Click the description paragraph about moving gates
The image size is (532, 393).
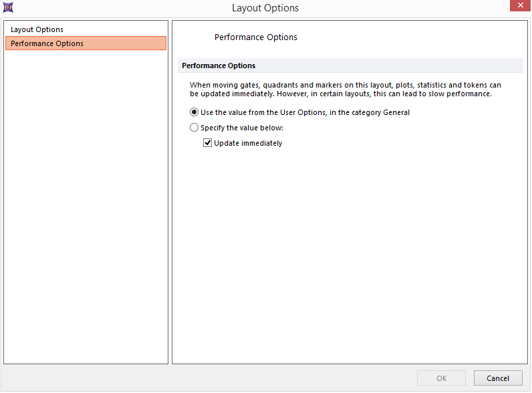click(345, 90)
